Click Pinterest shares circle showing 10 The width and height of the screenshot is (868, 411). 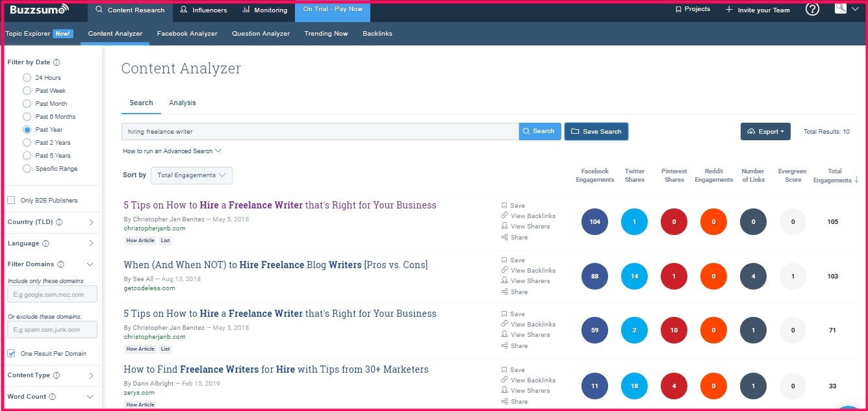click(674, 330)
